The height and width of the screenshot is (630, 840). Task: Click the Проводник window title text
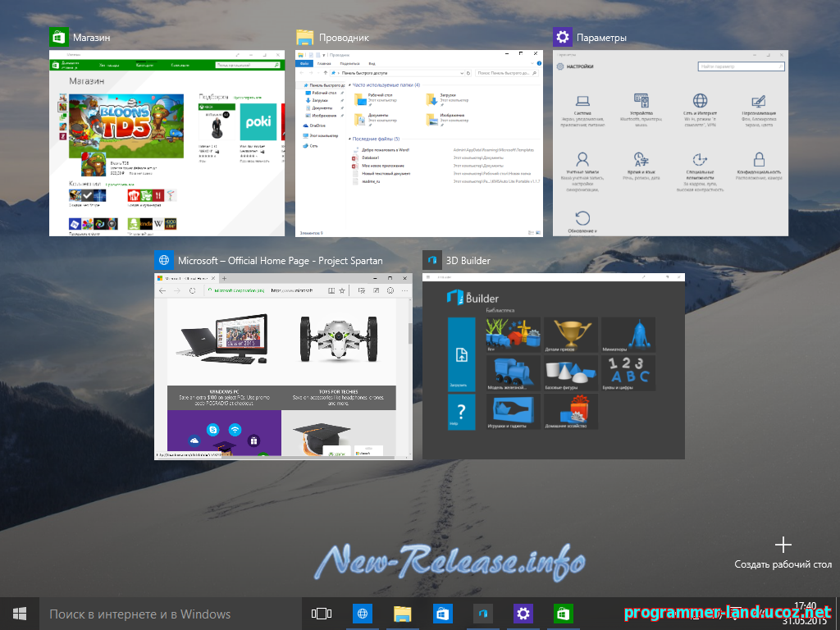tap(344, 38)
